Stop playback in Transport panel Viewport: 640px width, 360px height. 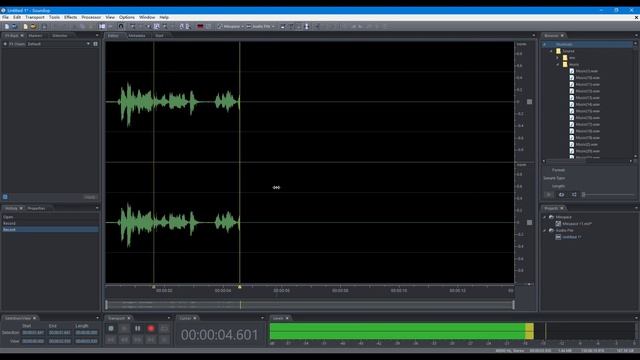point(111,328)
